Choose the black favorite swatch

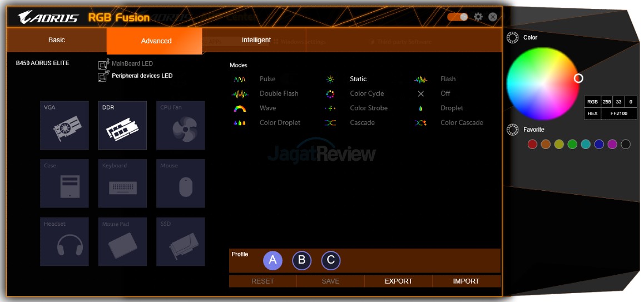click(x=626, y=144)
